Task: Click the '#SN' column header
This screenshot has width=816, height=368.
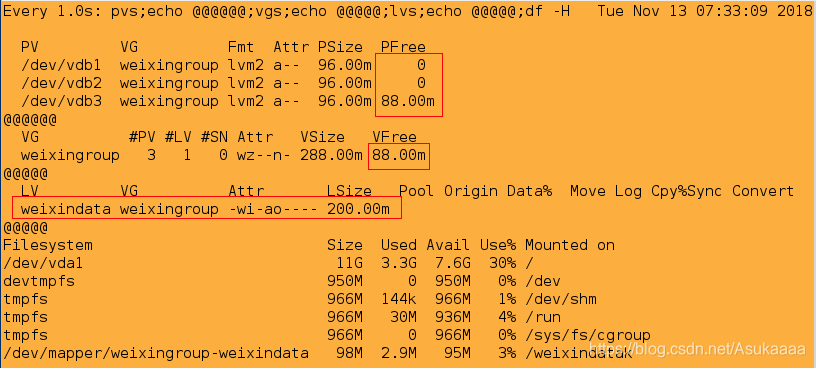Action: (x=214, y=137)
